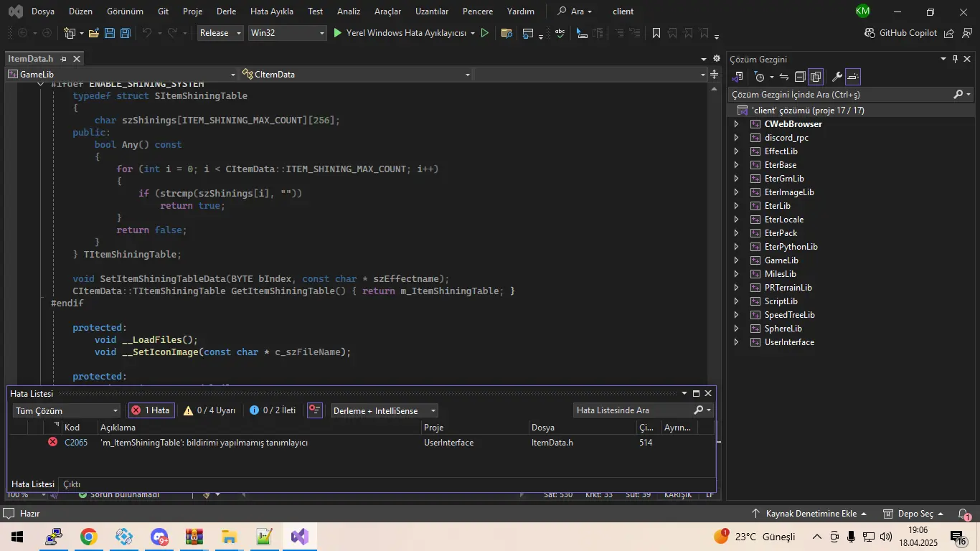
Task: Click the Save All toolbar icon
Action: [126, 33]
